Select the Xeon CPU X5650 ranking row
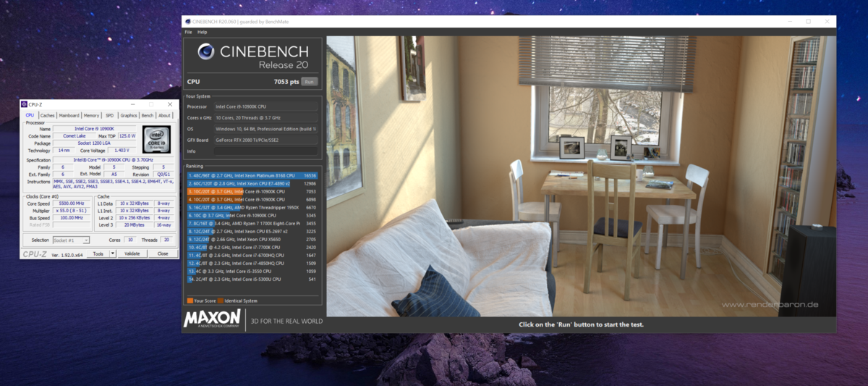This screenshot has height=386, width=868. (252, 239)
